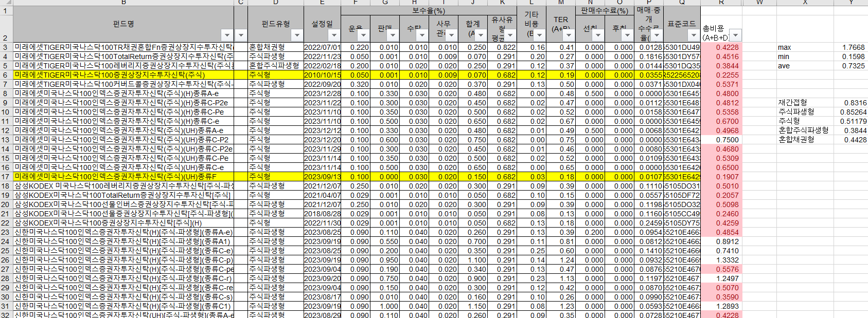
Task: Click the Select All corner triangle
Action: tap(6, 3)
